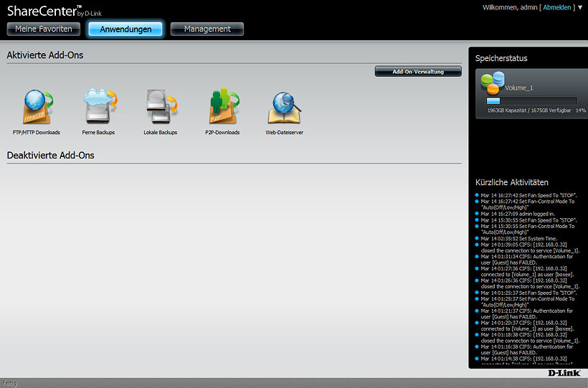Click the Abmelden logout link

tap(557, 7)
